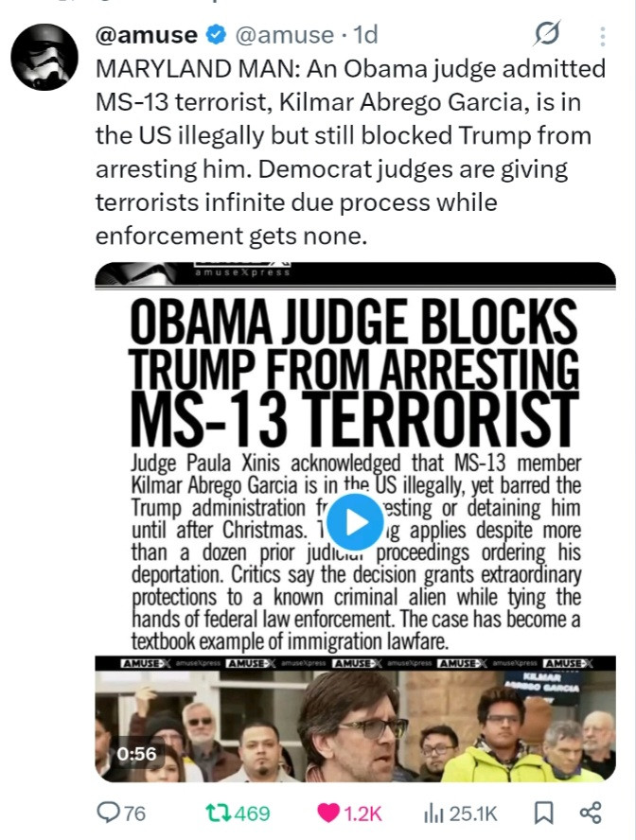Repost the tweet with 469 reposts
The width and height of the screenshot is (636, 840).
click(x=219, y=813)
